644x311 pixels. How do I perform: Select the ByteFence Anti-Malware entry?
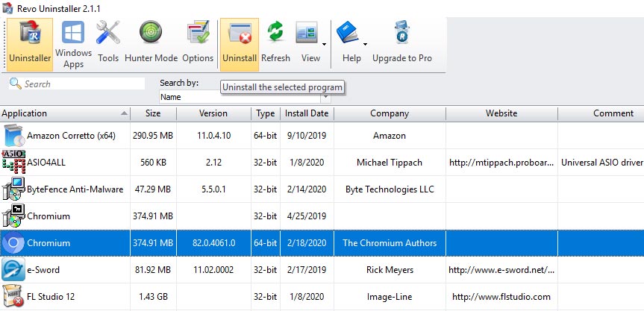(x=322, y=189)
